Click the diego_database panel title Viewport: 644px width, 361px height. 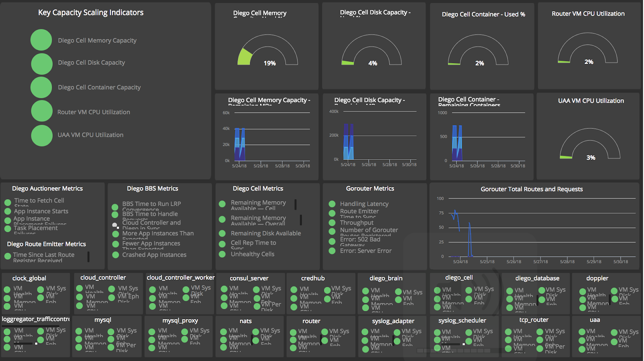[537, 278]
